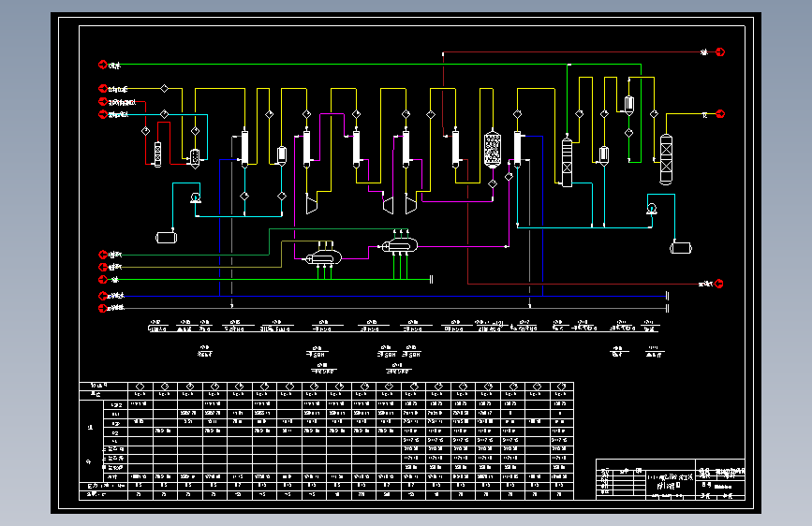Click the tray column fed by the green line

567,162
